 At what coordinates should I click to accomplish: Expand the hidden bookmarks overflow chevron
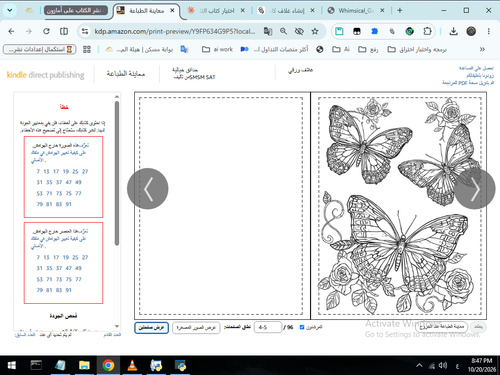click(482, 49)
